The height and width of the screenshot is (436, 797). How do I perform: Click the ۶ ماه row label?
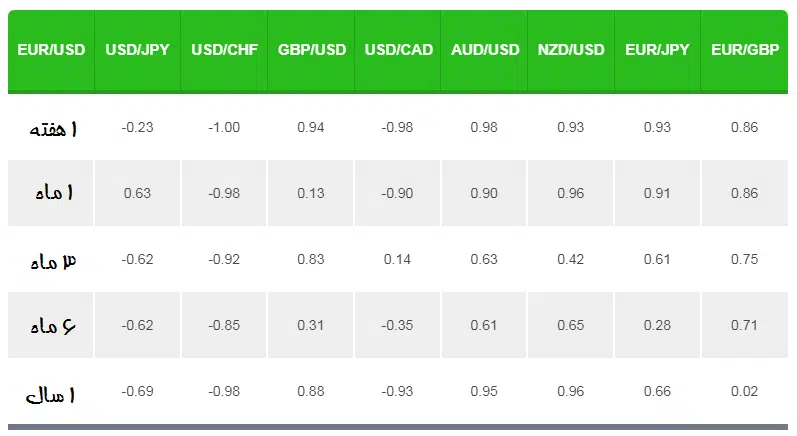(x=53, y=325)
